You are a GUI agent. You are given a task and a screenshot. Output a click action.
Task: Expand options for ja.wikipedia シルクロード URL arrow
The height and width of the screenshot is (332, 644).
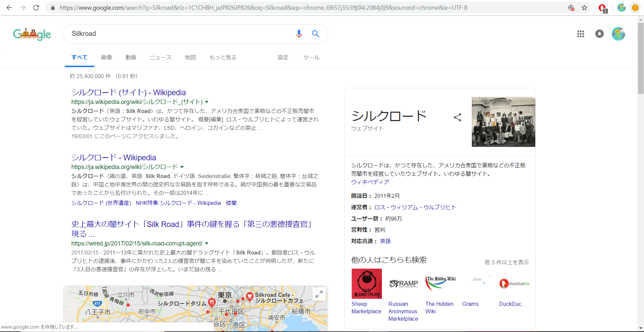point(182,167)
